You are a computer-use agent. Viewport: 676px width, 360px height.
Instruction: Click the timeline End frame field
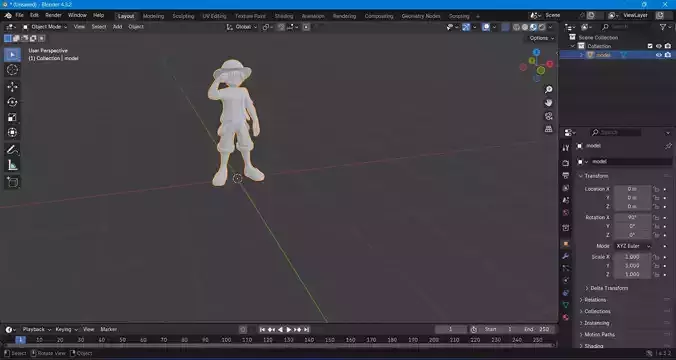(537, 329)
